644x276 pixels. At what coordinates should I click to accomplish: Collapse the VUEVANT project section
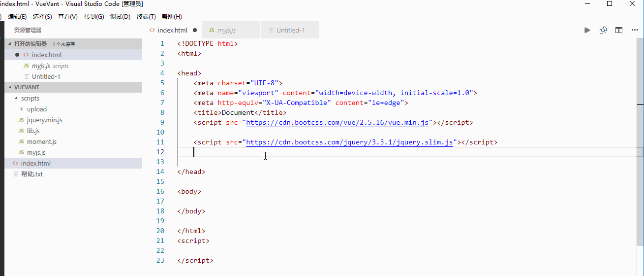coord(73,87)
